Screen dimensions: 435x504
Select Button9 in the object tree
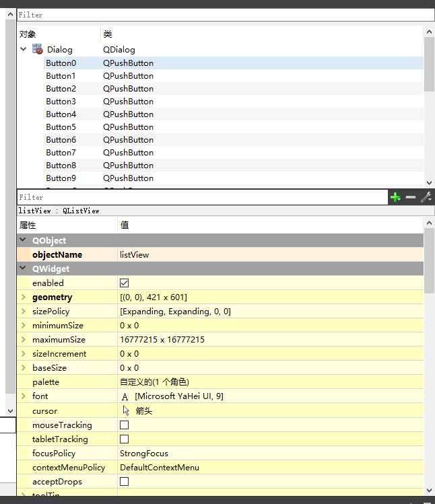61,178
